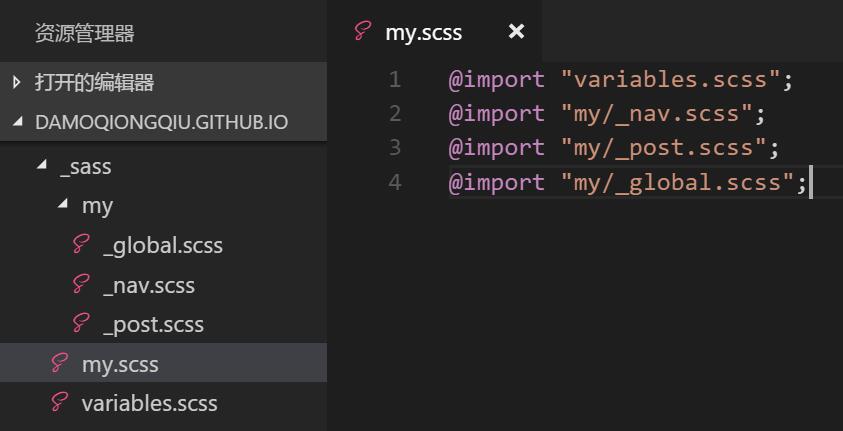Open _nav.scss from the file tree
Image resolution: width=843 pixels, height=431 pixels.
[x=148, y=285]
